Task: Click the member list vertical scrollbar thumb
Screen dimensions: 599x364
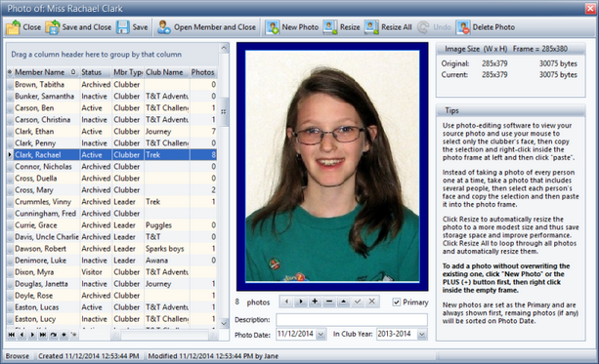Action: point(224,112)
